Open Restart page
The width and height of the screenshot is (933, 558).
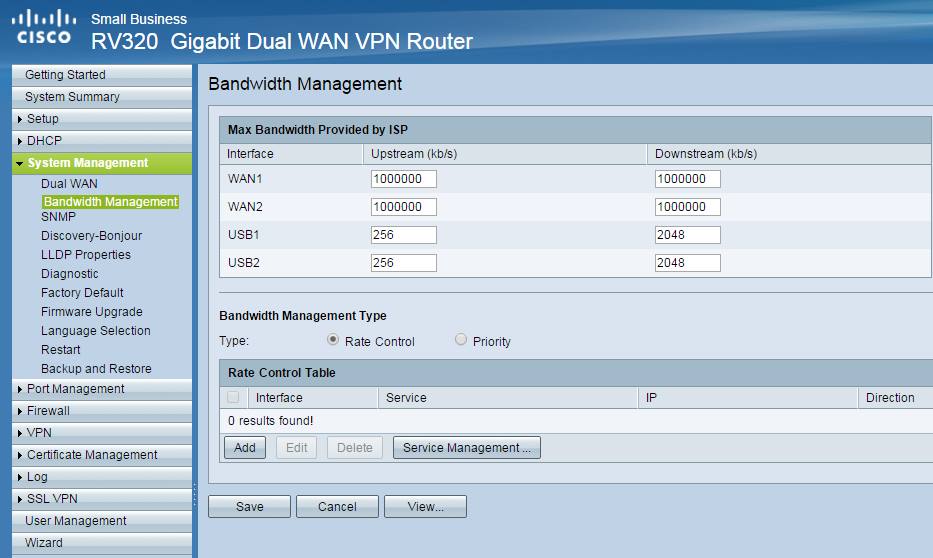[60, 350]
